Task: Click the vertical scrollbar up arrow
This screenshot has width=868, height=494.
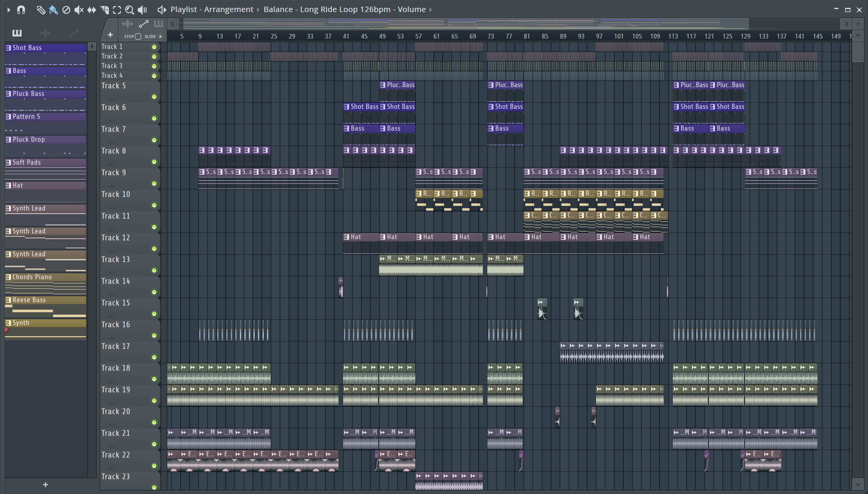Action: pyautogui.click(x=858, y=35)
